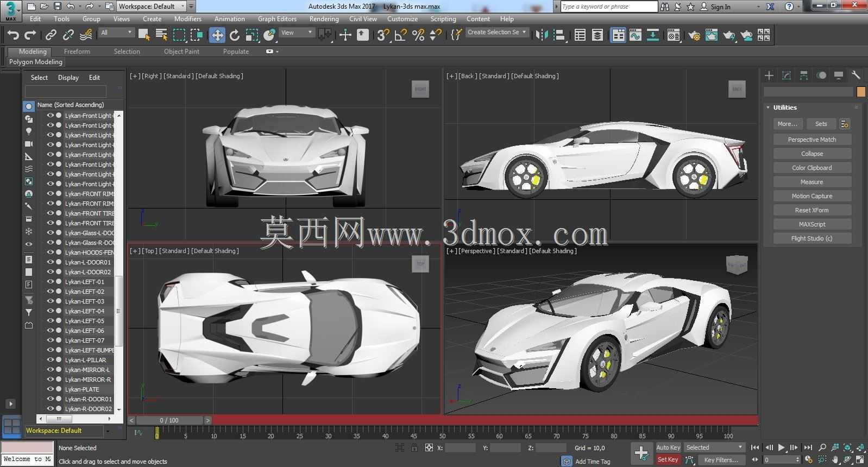The width and height of the screenshot is (868, 467).
Task: Choose the Select and Scale tool
Action: click(x=252, y=35)
